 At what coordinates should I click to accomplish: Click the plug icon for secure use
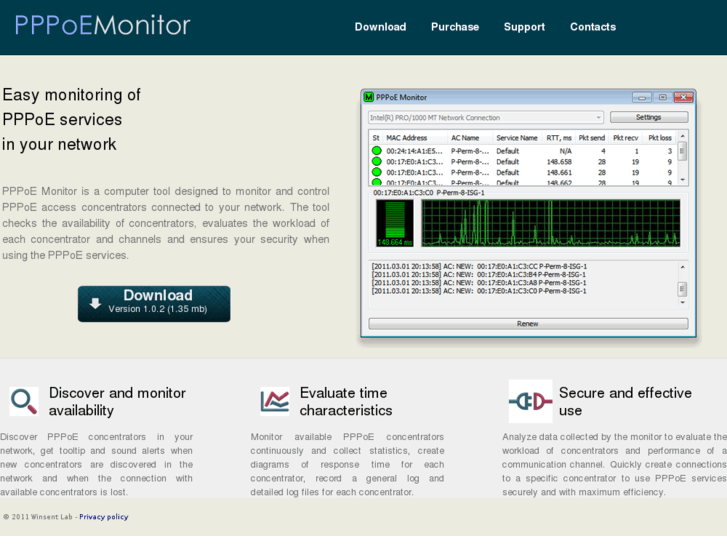[530, 401]
